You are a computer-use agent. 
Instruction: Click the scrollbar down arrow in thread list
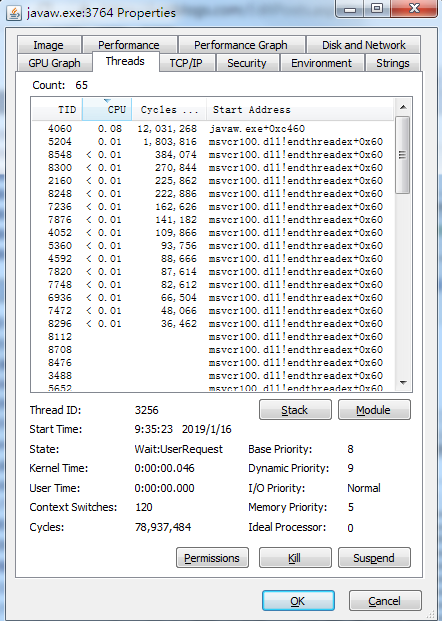[x=403, y=383]
